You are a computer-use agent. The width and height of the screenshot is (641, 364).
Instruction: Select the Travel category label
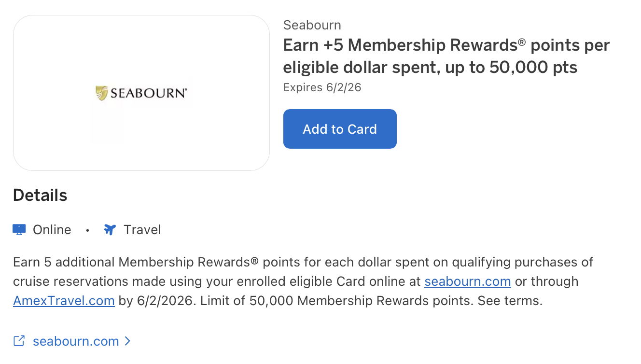point(142,229)
